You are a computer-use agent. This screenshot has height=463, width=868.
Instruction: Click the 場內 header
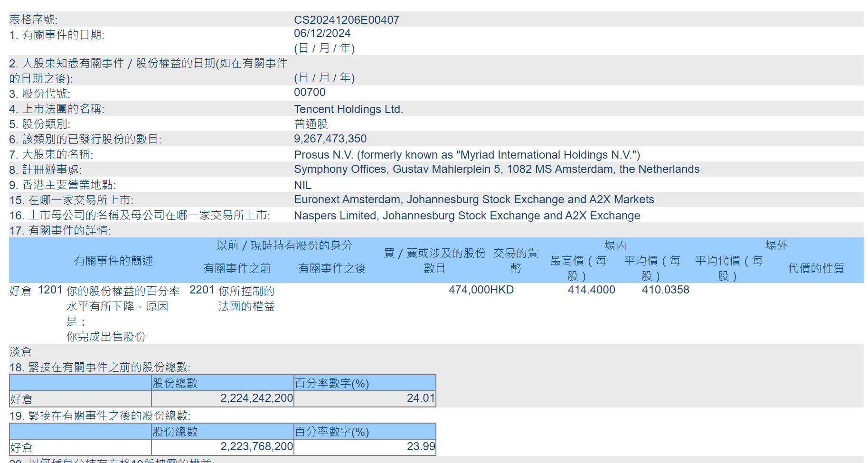[615, 246]
